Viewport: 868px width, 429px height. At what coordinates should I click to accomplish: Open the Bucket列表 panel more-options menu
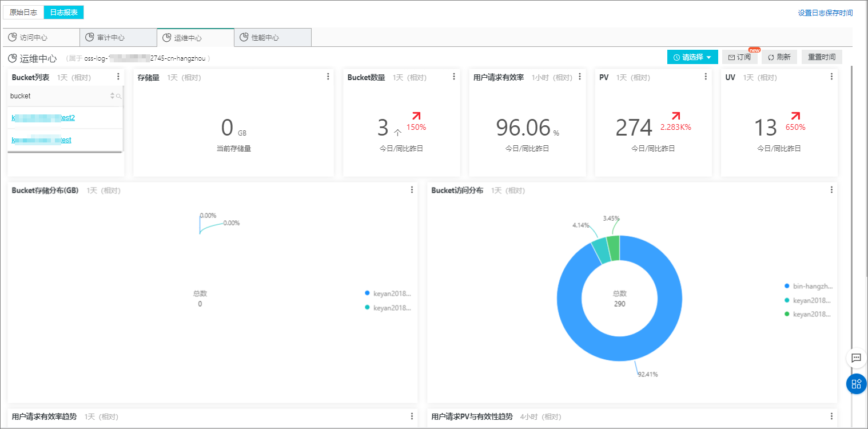[118, 77]
